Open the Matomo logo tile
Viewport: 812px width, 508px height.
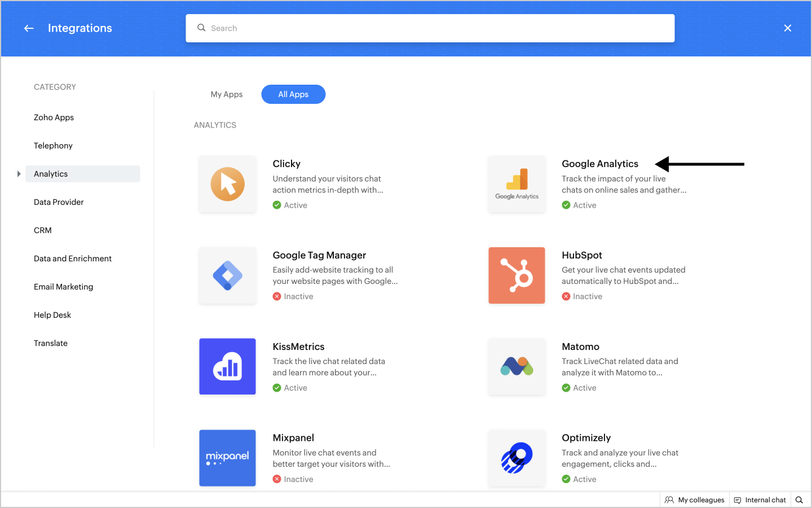517,367
